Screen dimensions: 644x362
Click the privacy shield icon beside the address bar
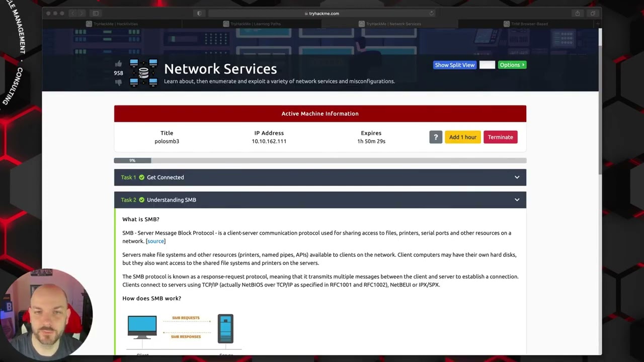tap(199, 13)
